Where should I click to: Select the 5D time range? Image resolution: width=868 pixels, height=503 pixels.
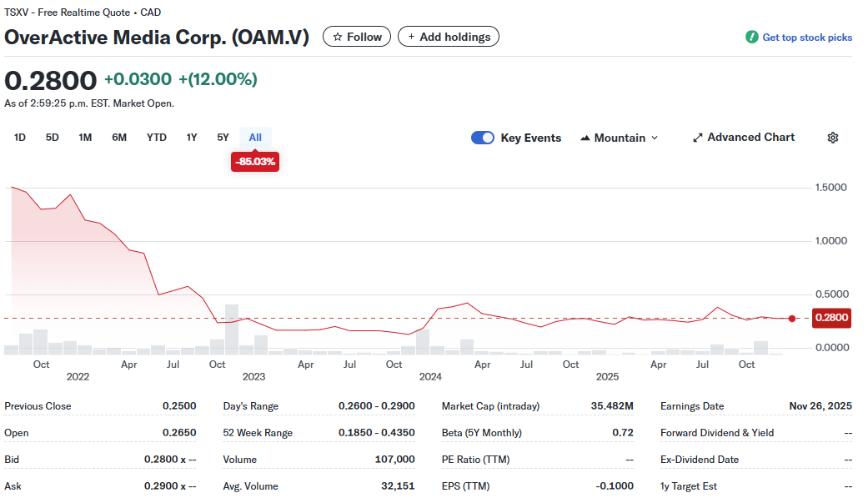coord(53,138)
